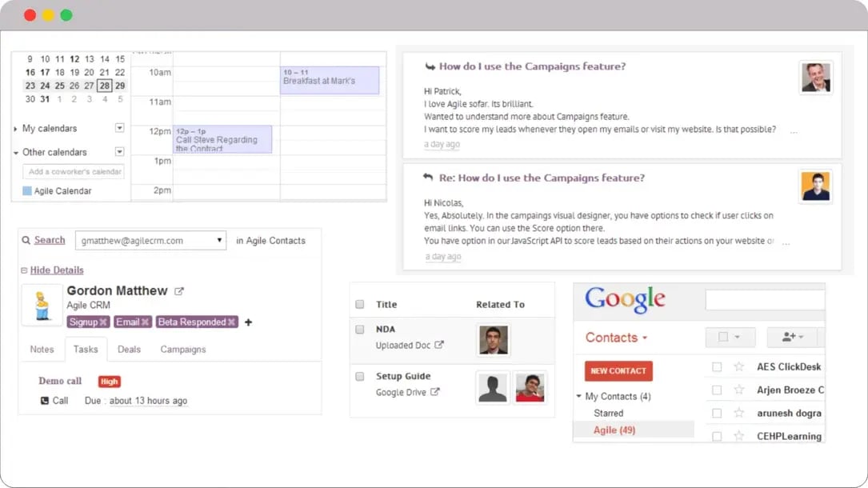Toggle the select-all checkbox beside Title
The image size is (868, 488).
click(360, 304)
